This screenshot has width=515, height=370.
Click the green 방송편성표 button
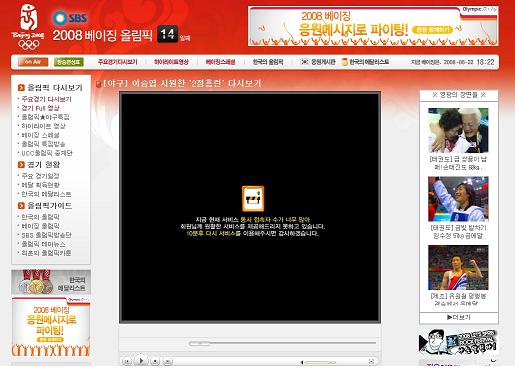click(68, 62)
